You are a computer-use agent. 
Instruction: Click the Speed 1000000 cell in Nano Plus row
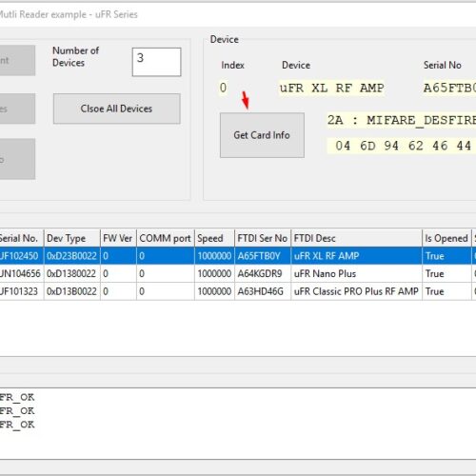pos(214,273)
